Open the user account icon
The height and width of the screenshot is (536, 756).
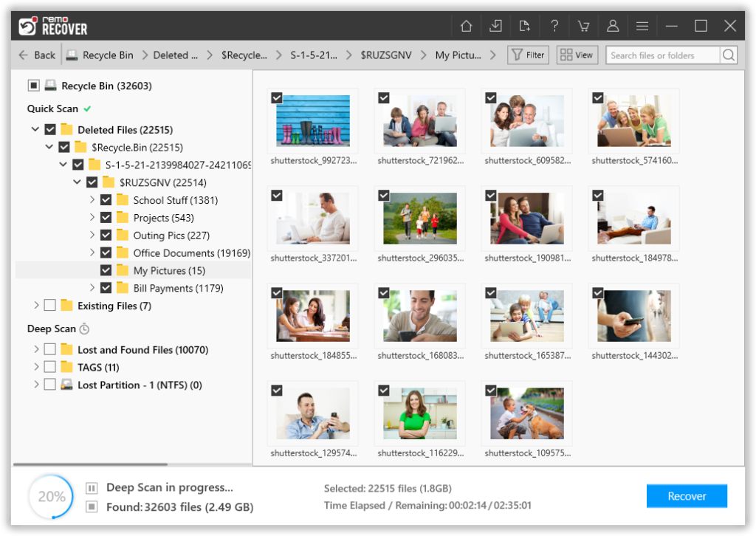(613, 26)
